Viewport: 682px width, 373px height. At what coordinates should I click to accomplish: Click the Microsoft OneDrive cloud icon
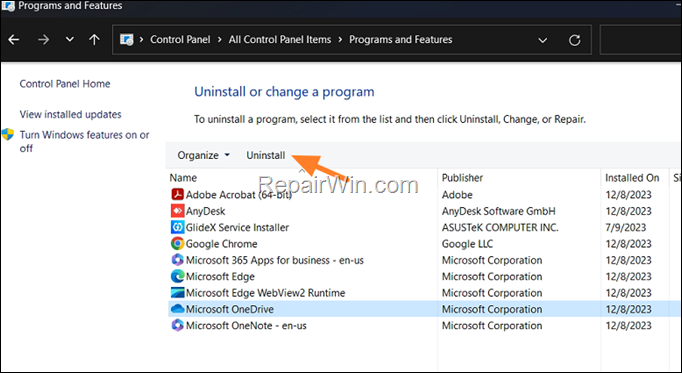[x=177, y=309]
